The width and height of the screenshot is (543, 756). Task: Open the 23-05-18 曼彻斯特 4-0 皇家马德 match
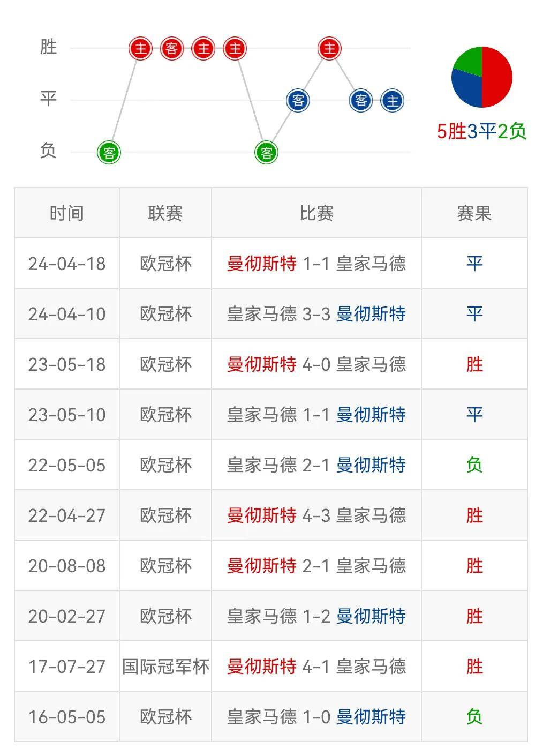tap(316, 364)
